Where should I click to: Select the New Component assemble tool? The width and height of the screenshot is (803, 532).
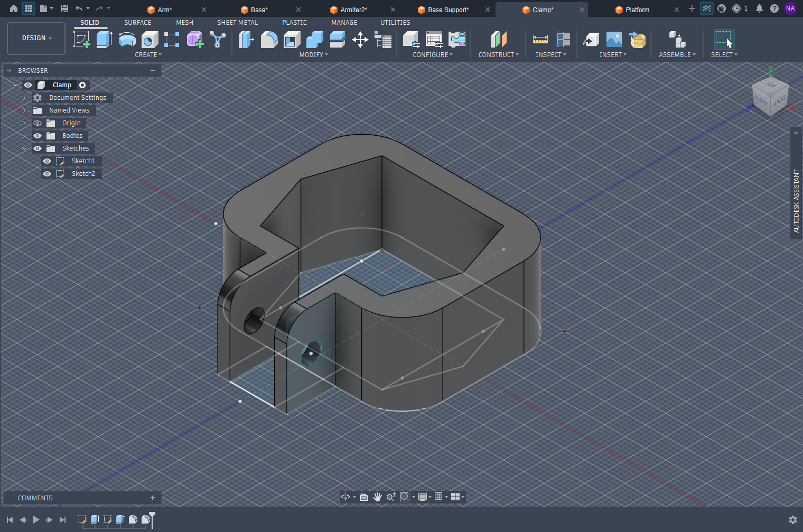coord(677,40)
